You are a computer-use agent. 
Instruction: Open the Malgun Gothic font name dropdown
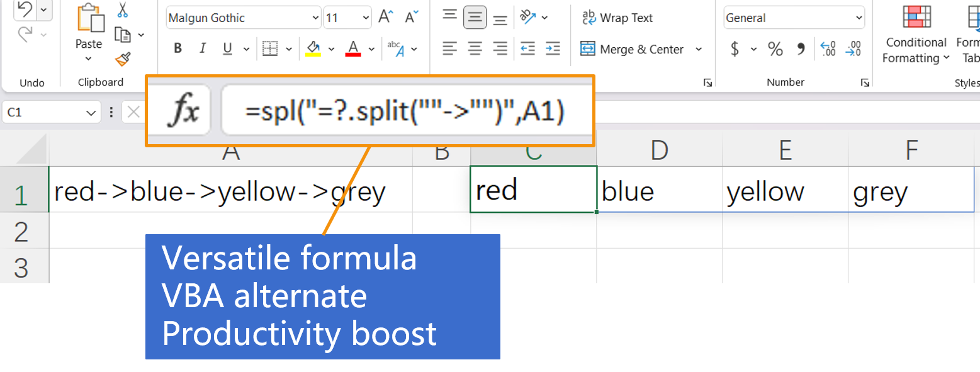pyautogui.click(x=315, y=18)
